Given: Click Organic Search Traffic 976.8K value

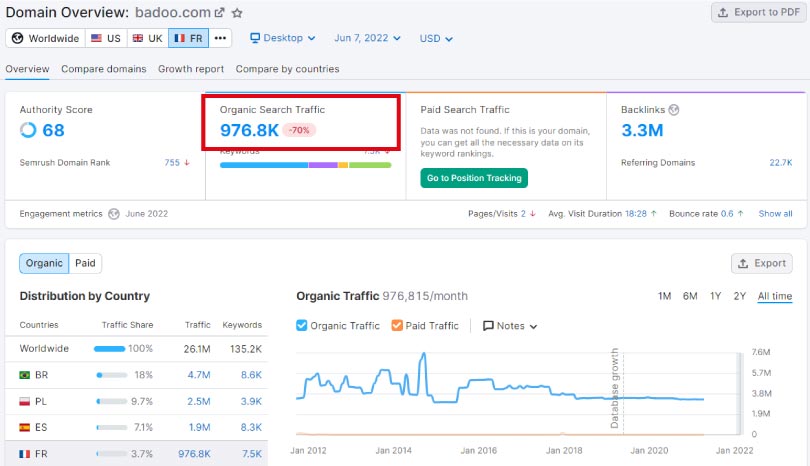Looking at the screenshot, I should coord(249,130).
